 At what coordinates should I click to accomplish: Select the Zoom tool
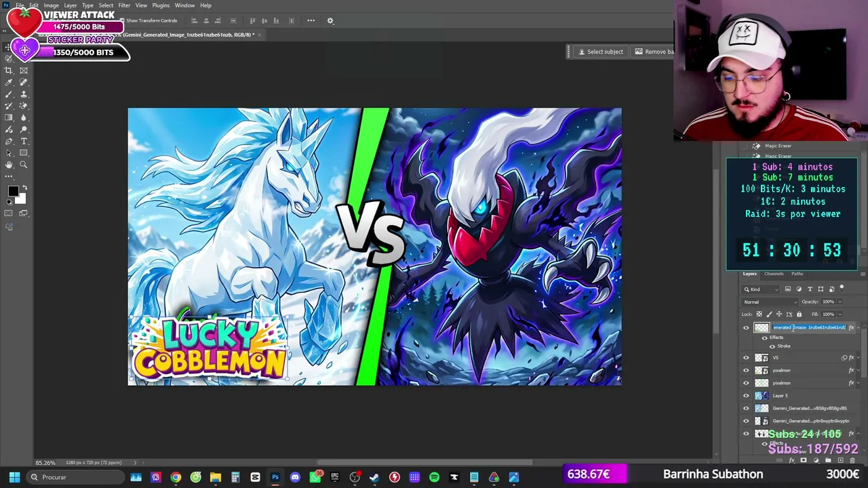24,165
